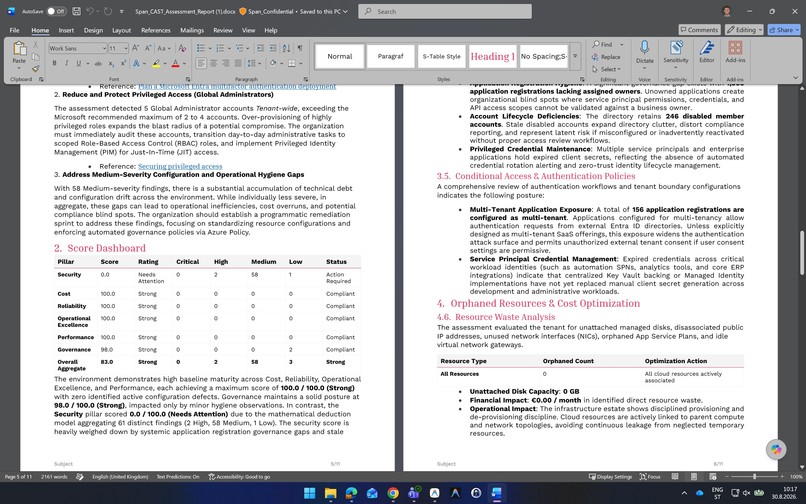Center align text toggle
The image size is (806, 504).
point(214,63)
